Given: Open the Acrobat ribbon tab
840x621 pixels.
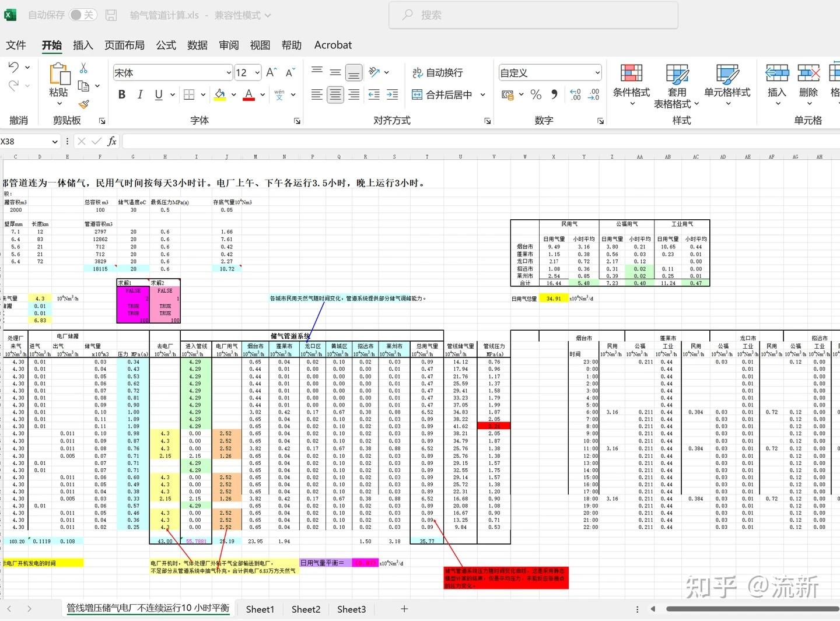Looking at the screenshot, I should click(x=332, y=45).
